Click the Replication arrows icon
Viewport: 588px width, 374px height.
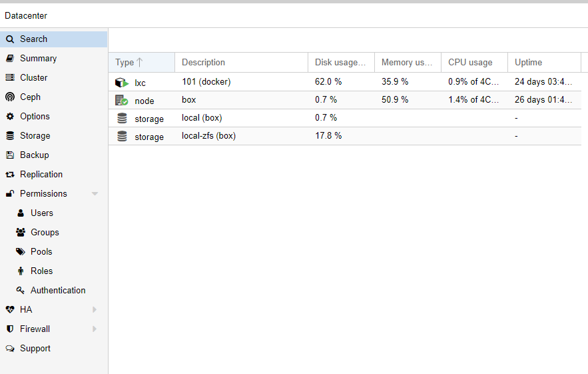tap(10, 174)
